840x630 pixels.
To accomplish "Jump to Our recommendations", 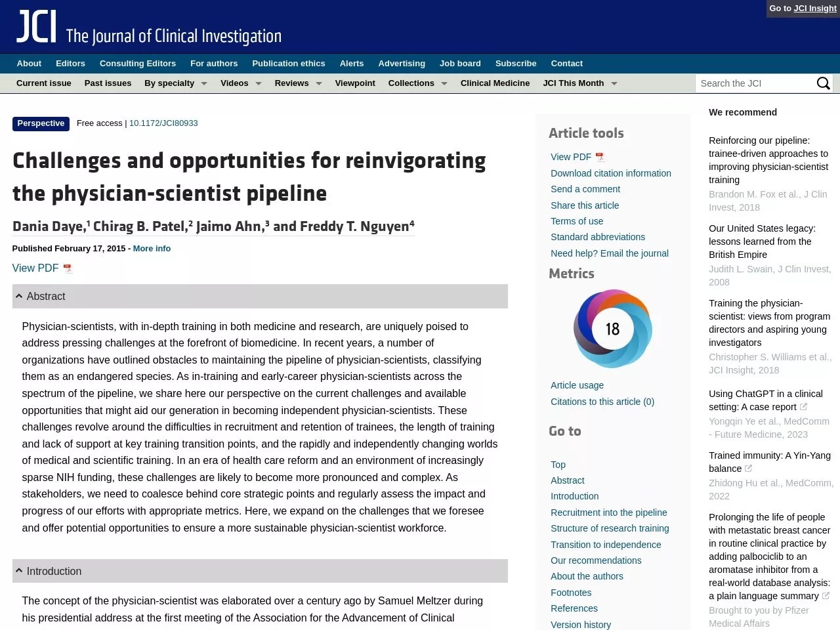I will (596, 560).
